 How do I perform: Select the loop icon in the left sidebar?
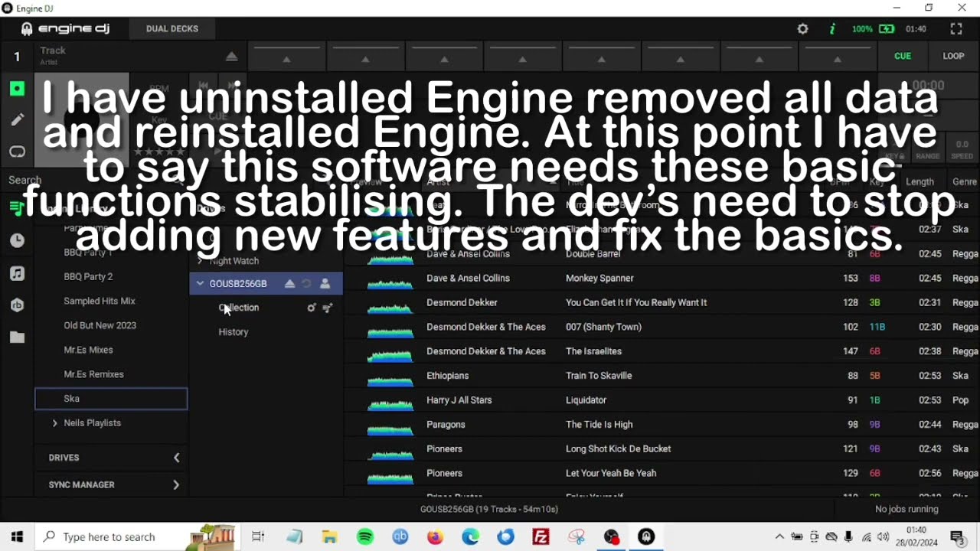pos(17,152)
